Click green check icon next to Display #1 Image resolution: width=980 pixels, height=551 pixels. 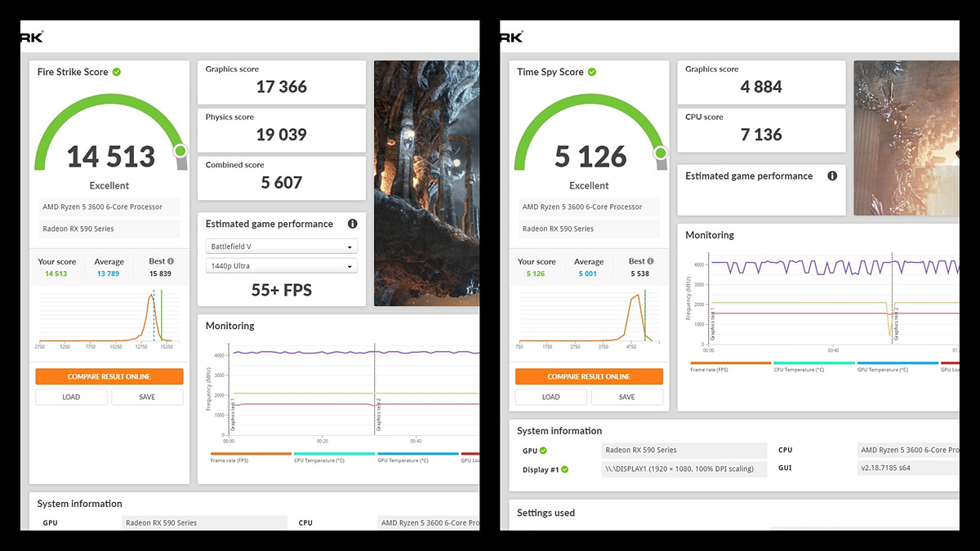click(x=564, y=469)
